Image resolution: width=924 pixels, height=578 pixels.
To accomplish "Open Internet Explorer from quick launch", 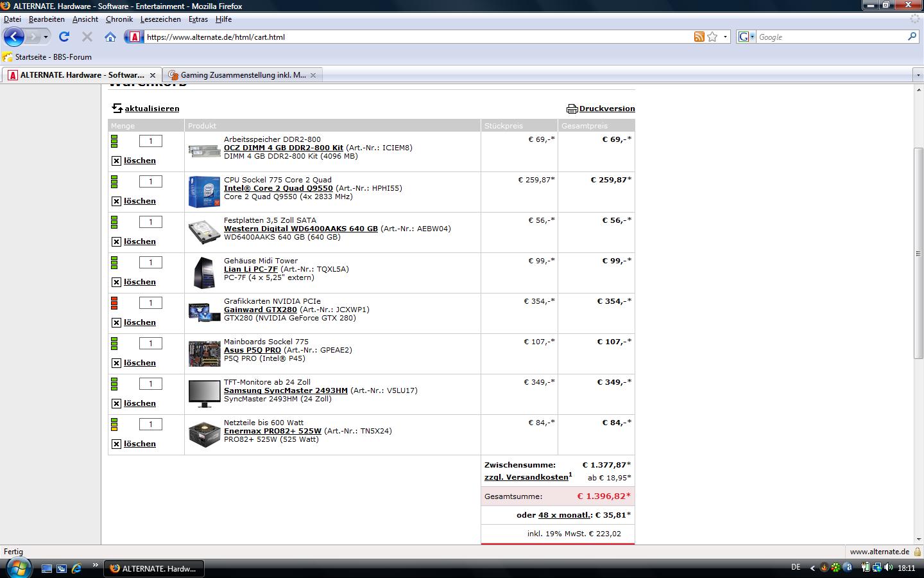I will tap(77, 568).
